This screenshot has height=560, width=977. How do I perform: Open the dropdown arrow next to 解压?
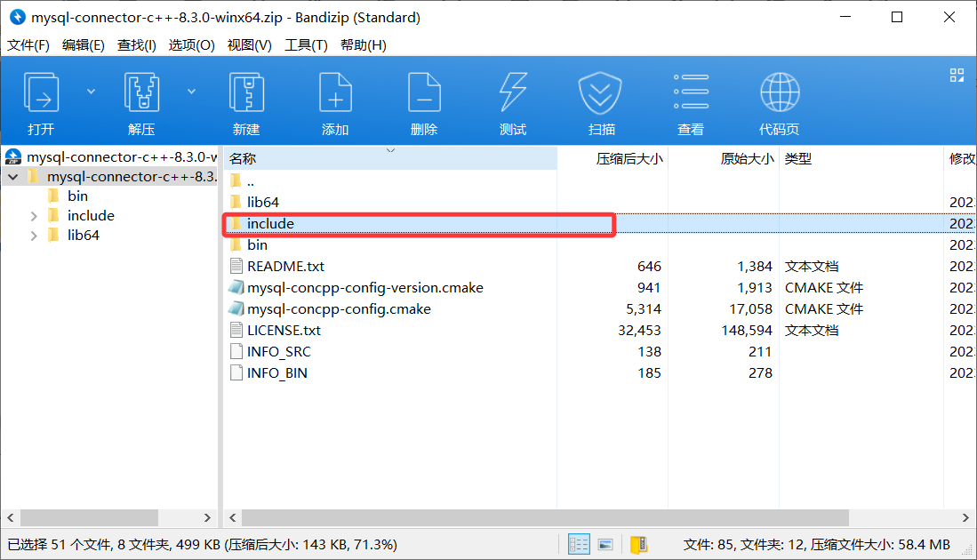[x=191, y=92]
